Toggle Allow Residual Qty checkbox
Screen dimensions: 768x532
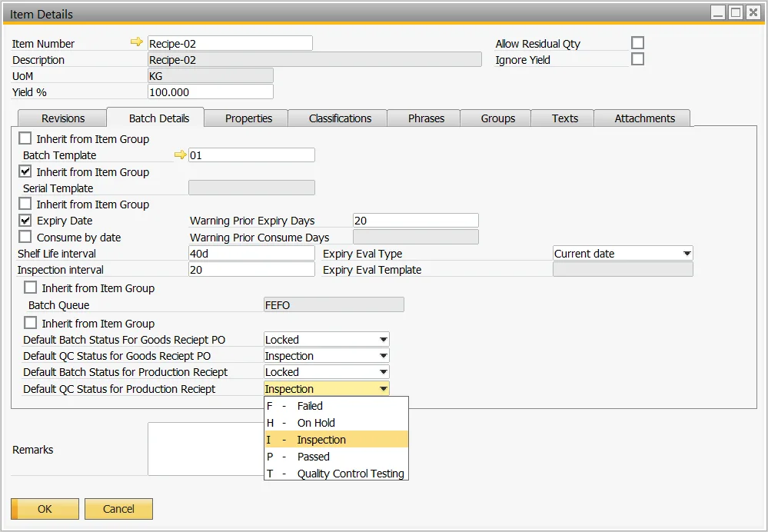(637, 43)
